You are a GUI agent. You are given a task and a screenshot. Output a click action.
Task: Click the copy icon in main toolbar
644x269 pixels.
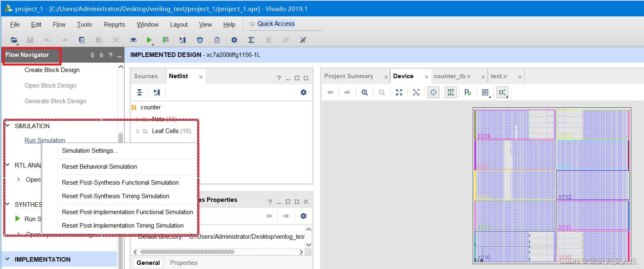(82, 40)
